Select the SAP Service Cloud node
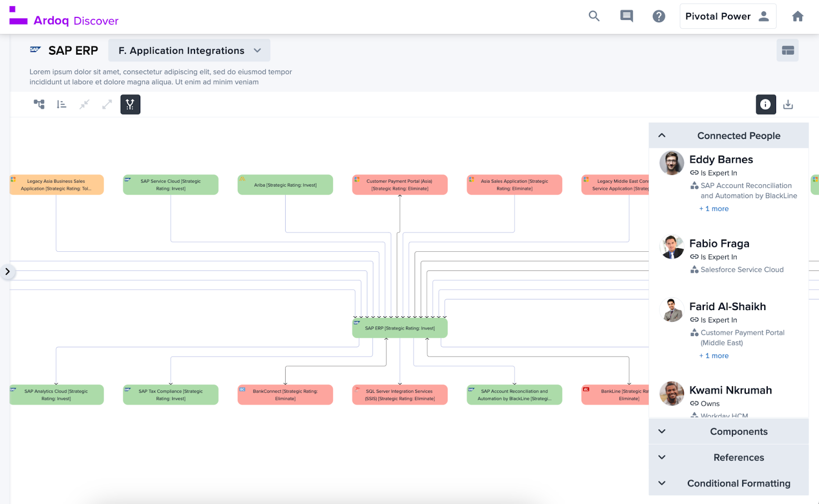This screenshot has width=819, height=504. click(170, 185)
